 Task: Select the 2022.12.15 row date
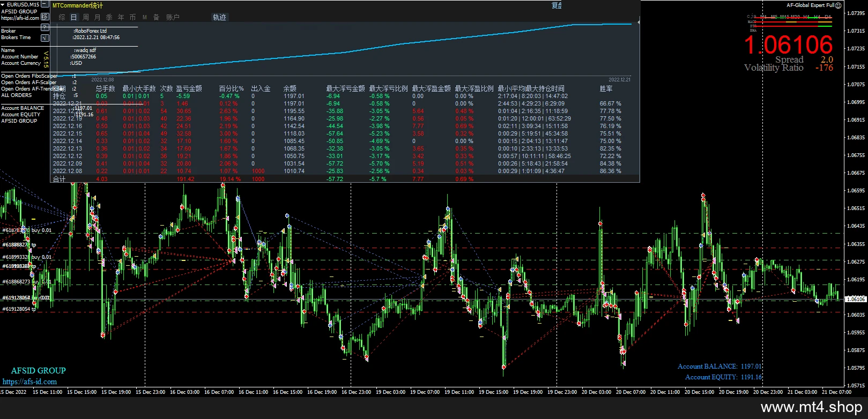[68, 134]
